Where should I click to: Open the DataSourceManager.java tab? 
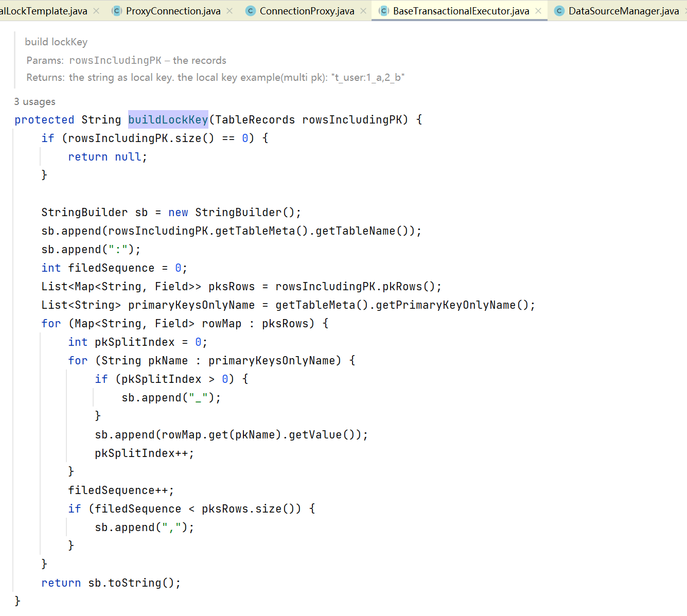coord(623,11)
